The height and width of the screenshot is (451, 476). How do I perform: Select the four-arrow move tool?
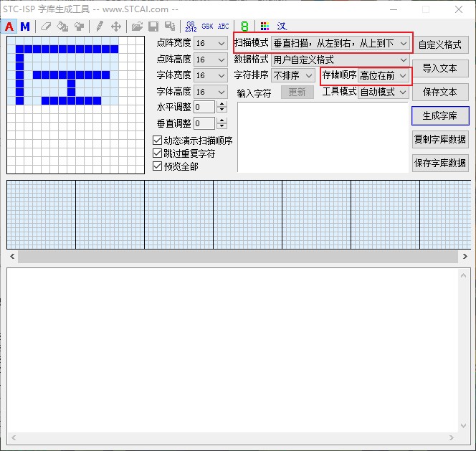[x=116, y=27]
